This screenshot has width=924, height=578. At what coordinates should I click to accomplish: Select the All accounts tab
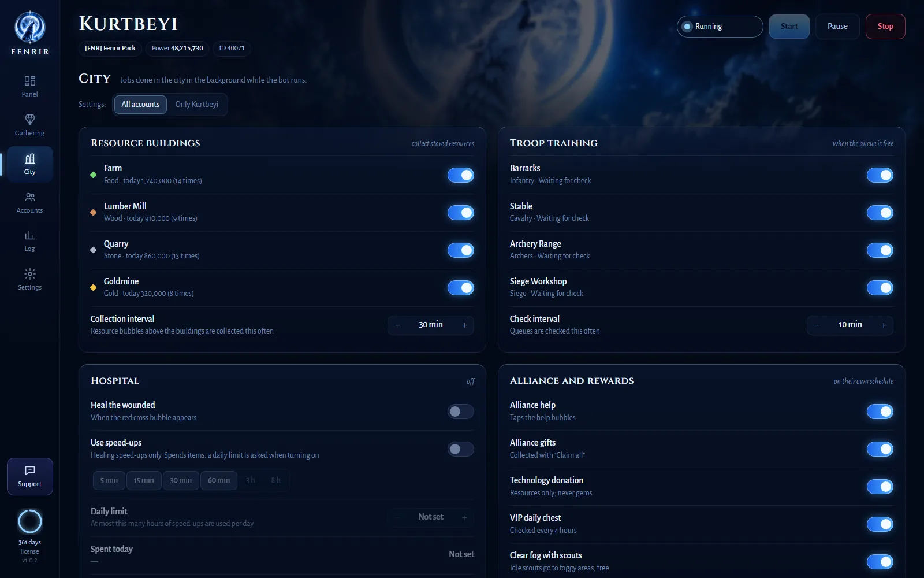click(140, 105)
